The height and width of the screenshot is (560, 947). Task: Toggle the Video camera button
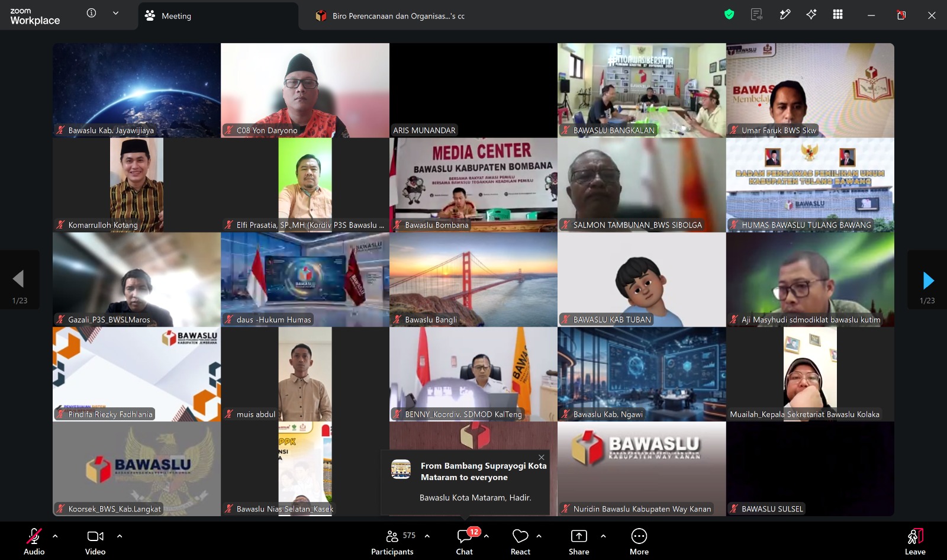95,542
